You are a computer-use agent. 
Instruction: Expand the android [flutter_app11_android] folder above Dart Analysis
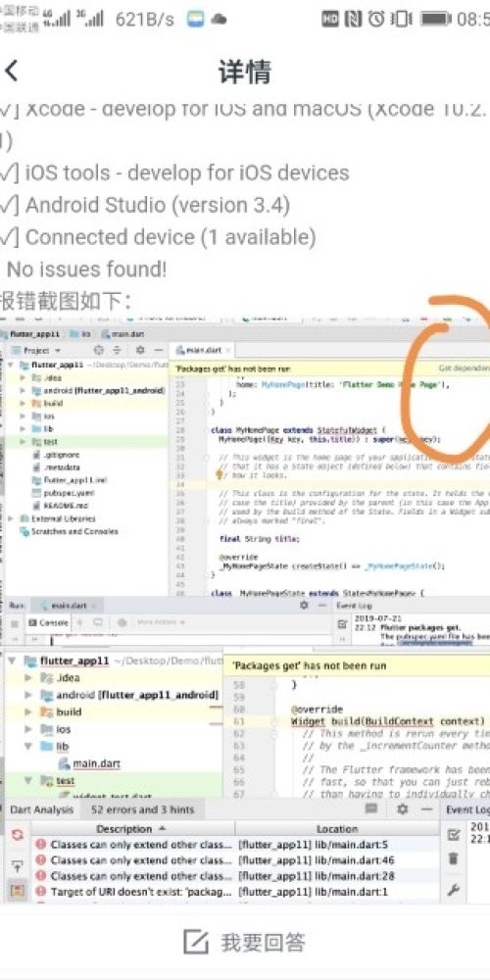pyautogui.click(x=28, y=695)
